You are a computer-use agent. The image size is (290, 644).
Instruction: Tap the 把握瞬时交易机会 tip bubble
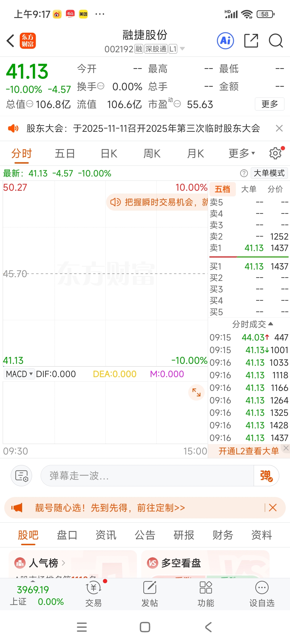point(157,202)
